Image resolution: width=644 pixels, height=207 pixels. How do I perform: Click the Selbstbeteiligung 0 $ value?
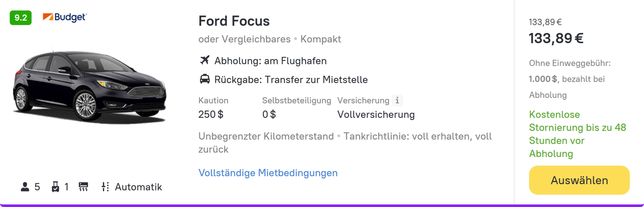tap(269, 115)
